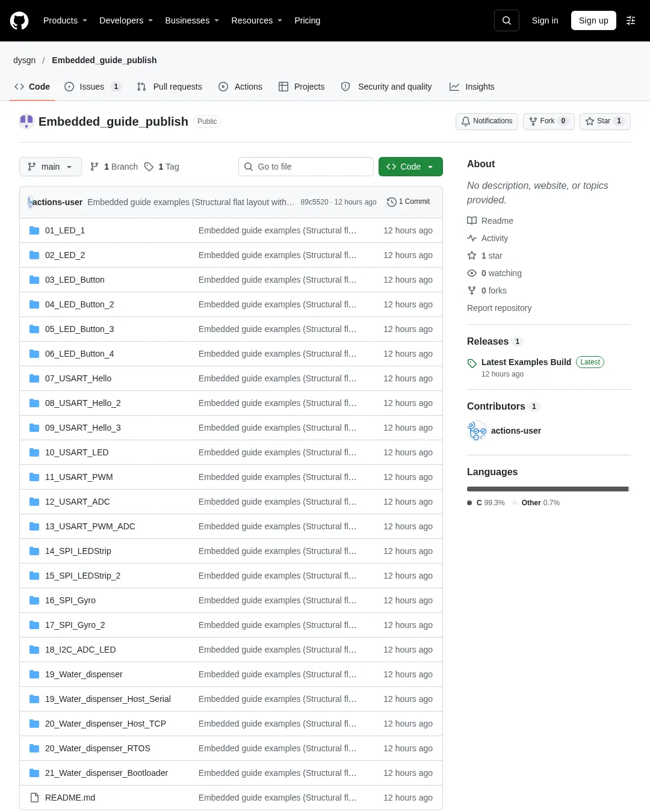
Task: Open the green Code dropdown button
Action: (x=410, y=167)
